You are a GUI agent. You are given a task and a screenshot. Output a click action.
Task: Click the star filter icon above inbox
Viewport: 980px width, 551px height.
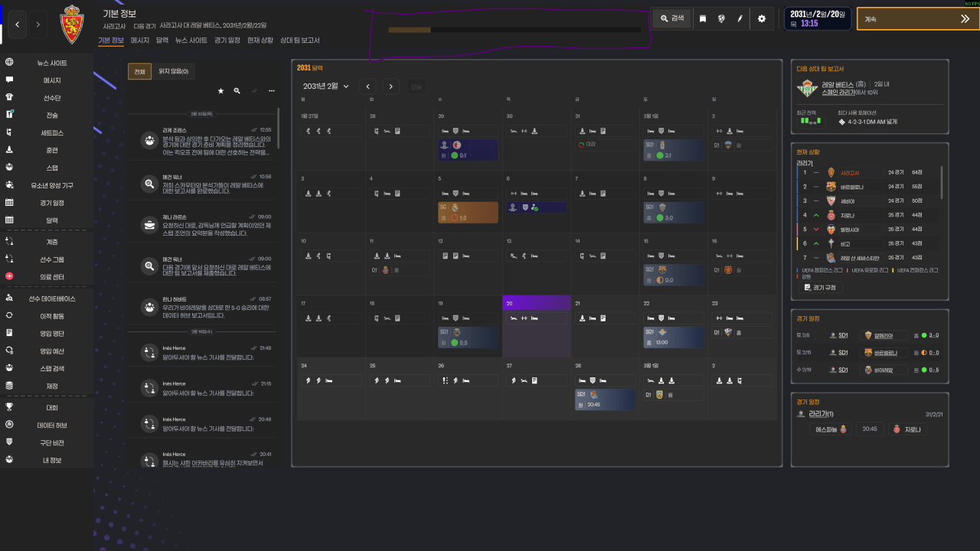[x=221, y=90]
